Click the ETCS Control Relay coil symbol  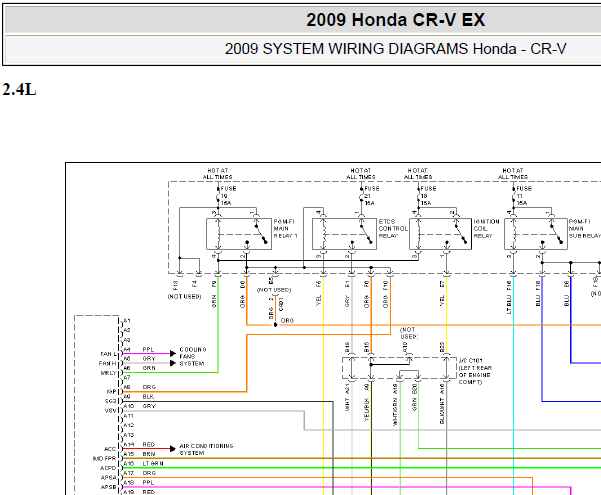click(323, 234)
